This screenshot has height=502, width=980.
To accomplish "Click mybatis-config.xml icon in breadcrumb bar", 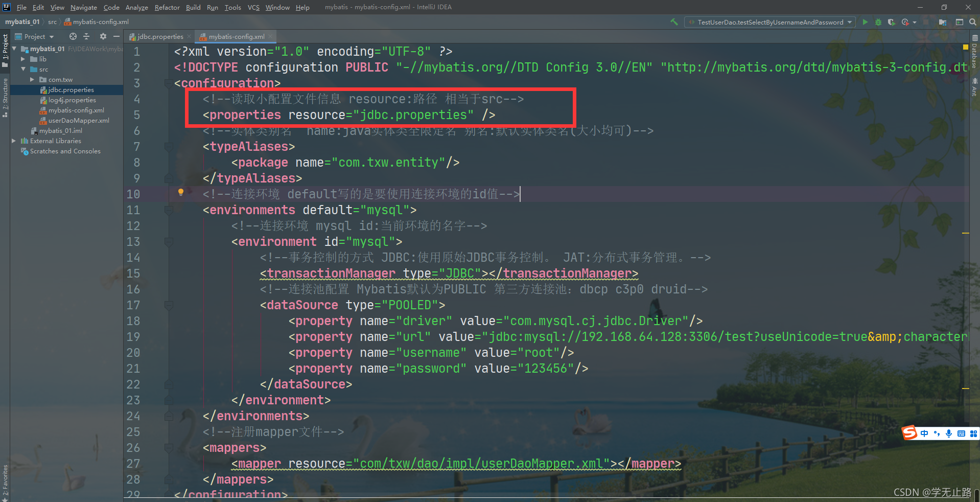I will tap(67, 22).
